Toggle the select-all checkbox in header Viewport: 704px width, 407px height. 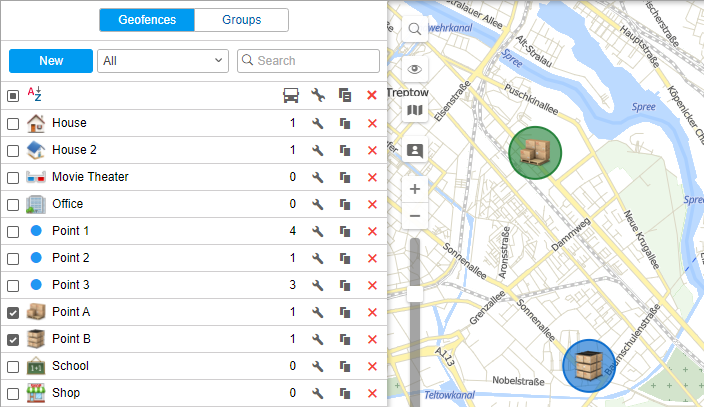[x=13, y=96]
